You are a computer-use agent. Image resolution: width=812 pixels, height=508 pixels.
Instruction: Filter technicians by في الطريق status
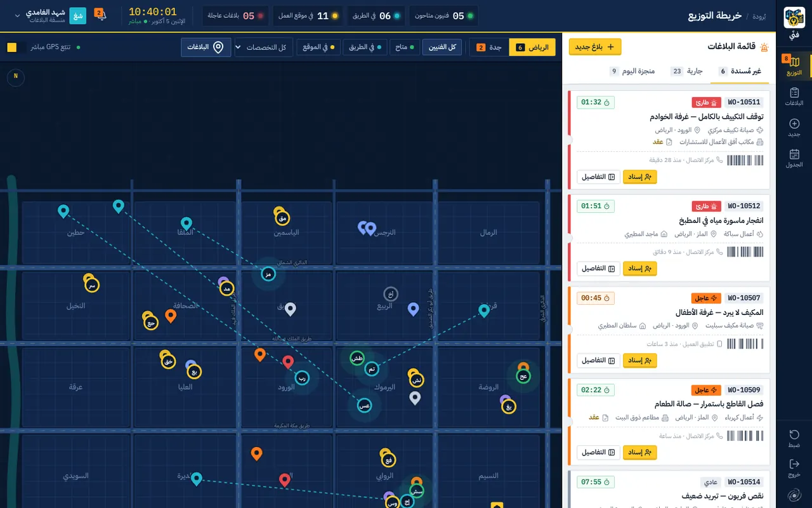pyautogui.click(x=364, y=47)
